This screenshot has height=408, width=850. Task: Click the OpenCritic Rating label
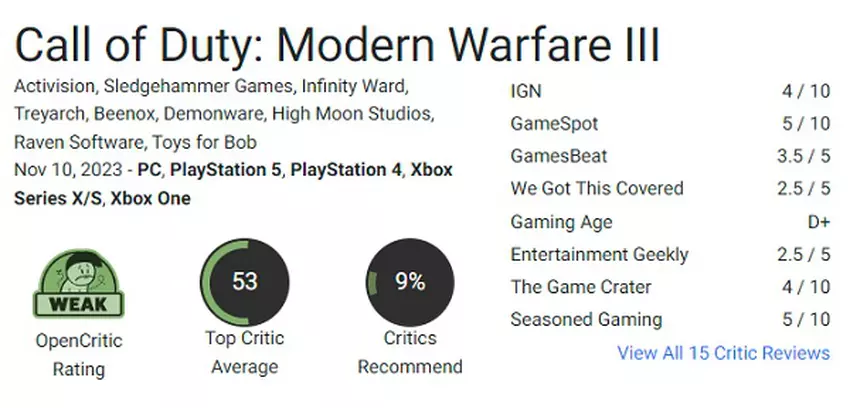78,355
